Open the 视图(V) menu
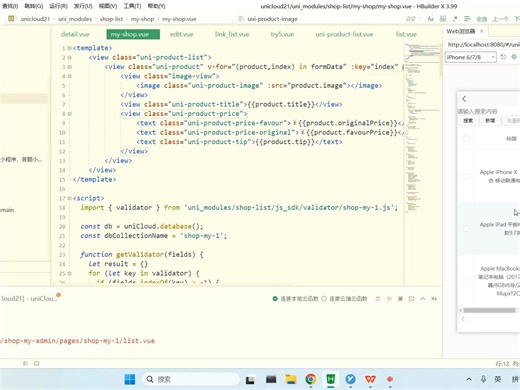The image size is (520, 390). (108, 6)
